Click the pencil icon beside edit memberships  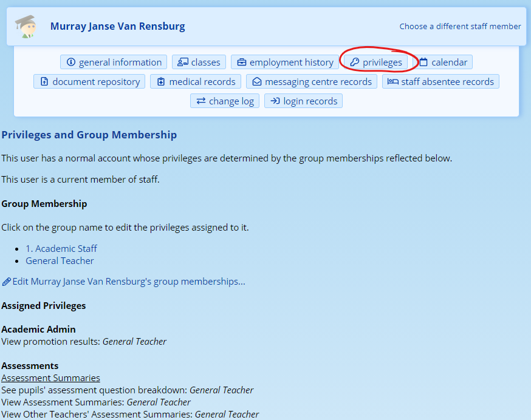[7, 282]
